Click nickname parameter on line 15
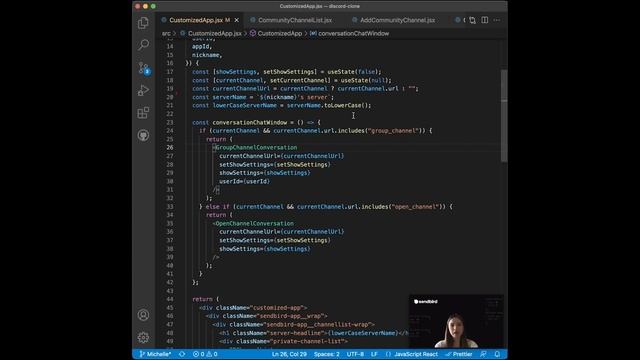The width and height of the screenshot is (640, 360). coord(206,55)
